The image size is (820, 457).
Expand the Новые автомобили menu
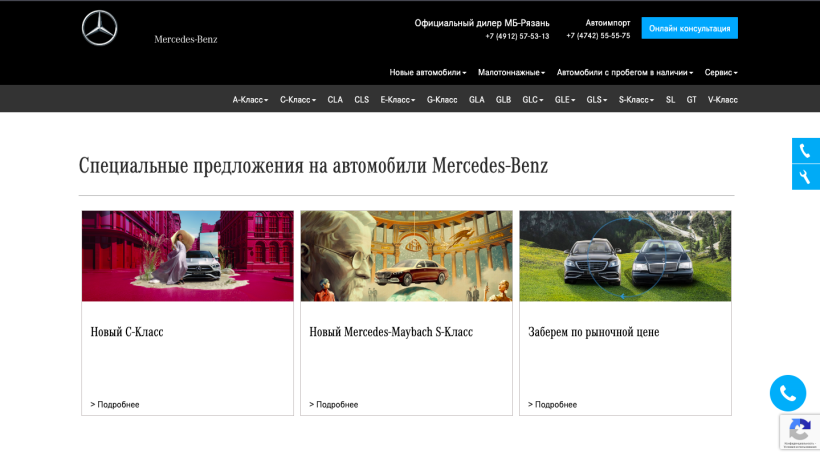click(427, 72)
